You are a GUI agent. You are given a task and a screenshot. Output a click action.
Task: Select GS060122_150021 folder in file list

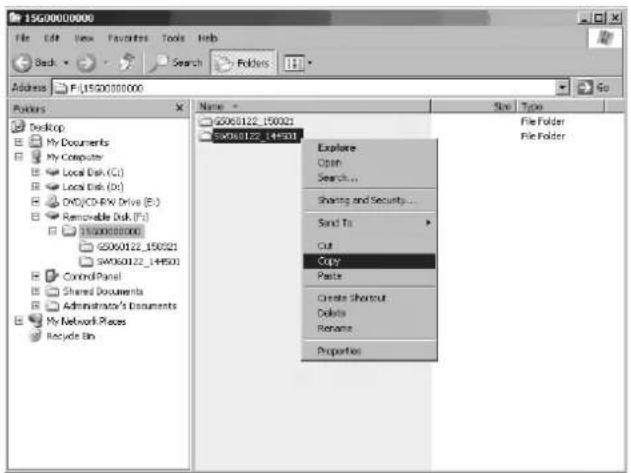[247, 121]
